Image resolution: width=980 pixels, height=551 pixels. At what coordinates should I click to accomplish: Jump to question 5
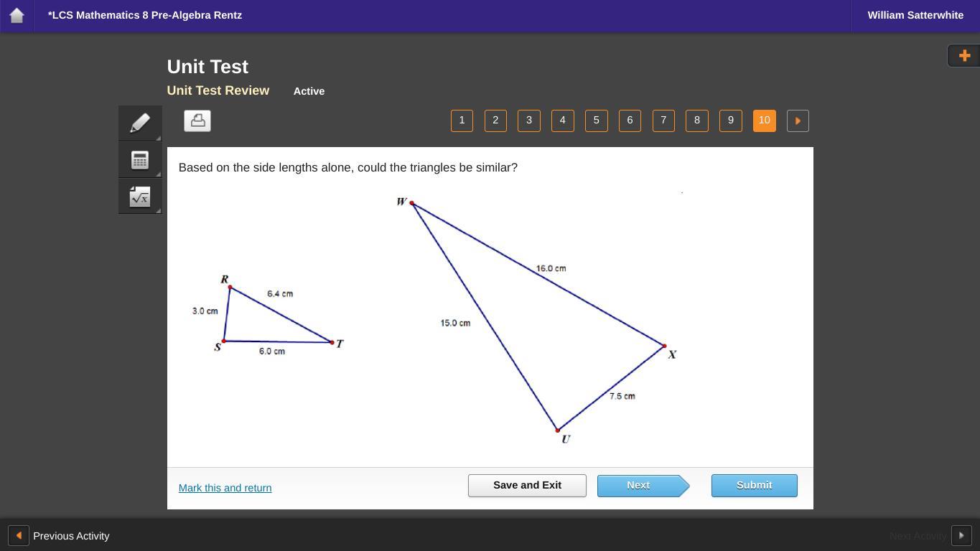tap(596, 121)
